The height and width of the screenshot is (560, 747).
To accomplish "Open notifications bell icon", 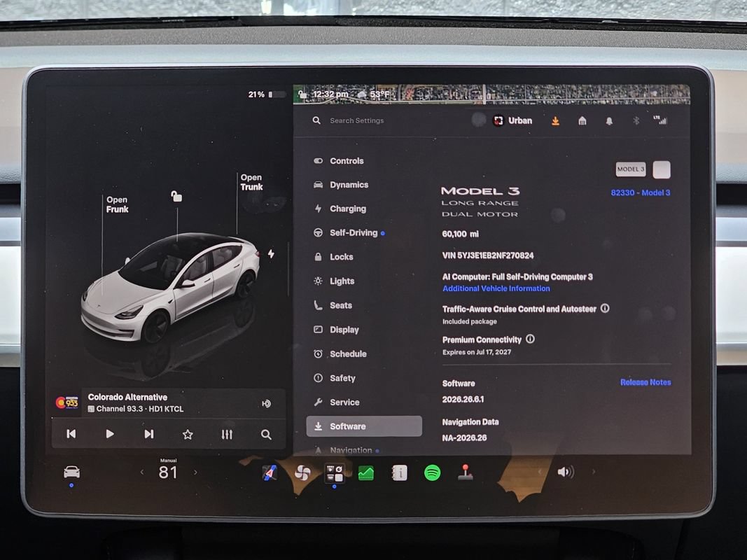I will (609, 121).
